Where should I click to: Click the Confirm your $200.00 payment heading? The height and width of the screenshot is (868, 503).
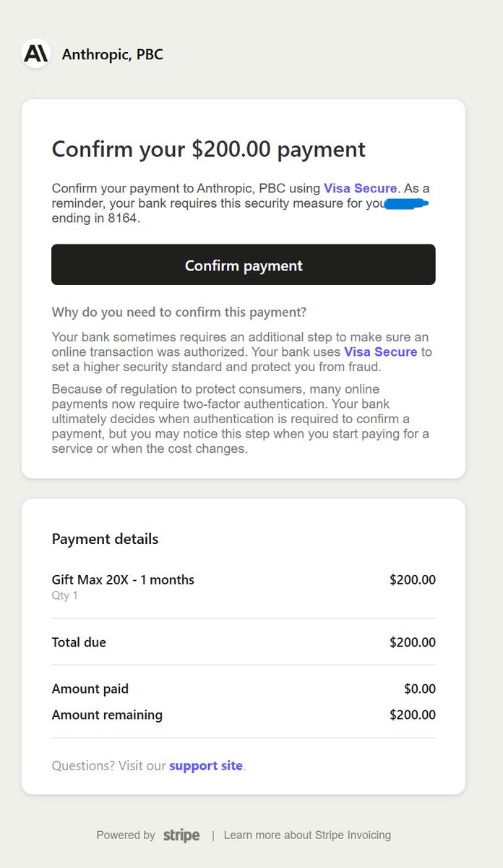(x=209, y=149)
